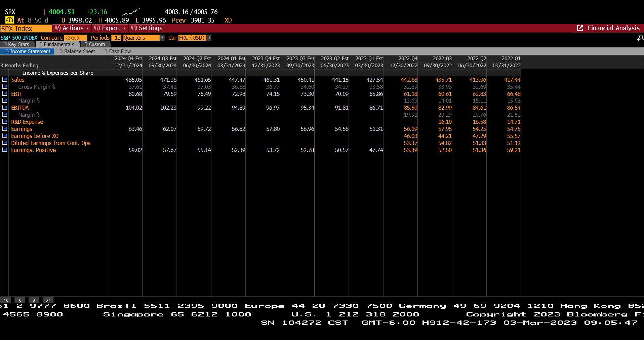This screenshot has width=644, height=340.
Task: Click the 2024 Q4 Est column header
Action: pos(128,59)
